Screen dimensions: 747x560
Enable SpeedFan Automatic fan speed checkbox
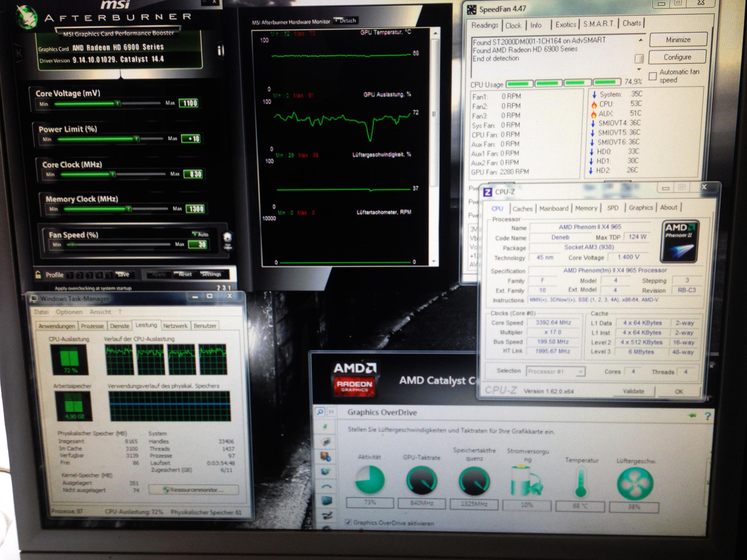point(653,76)
